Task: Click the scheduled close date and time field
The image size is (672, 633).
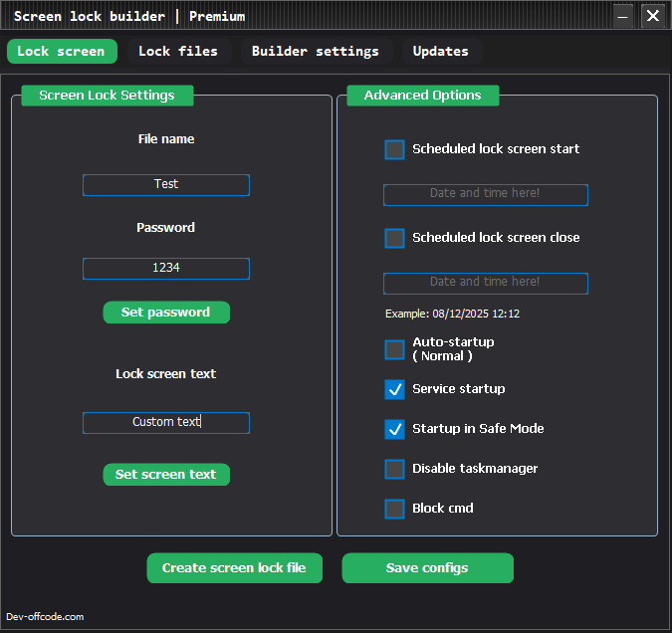Action: tap(486, 284)
